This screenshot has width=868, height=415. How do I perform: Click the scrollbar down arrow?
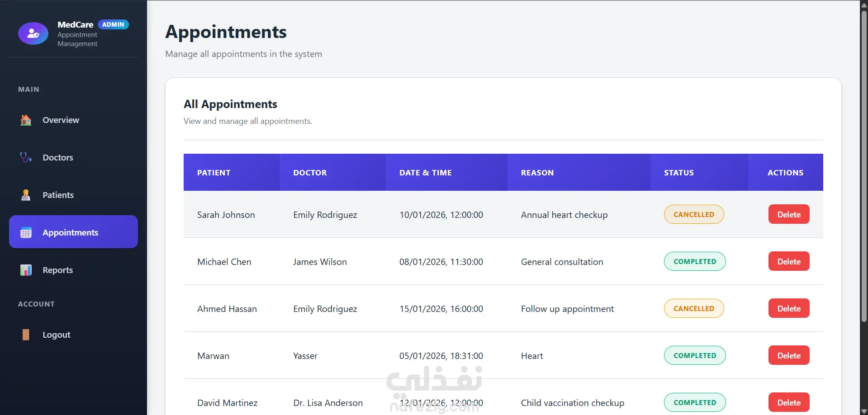[864, 411]
